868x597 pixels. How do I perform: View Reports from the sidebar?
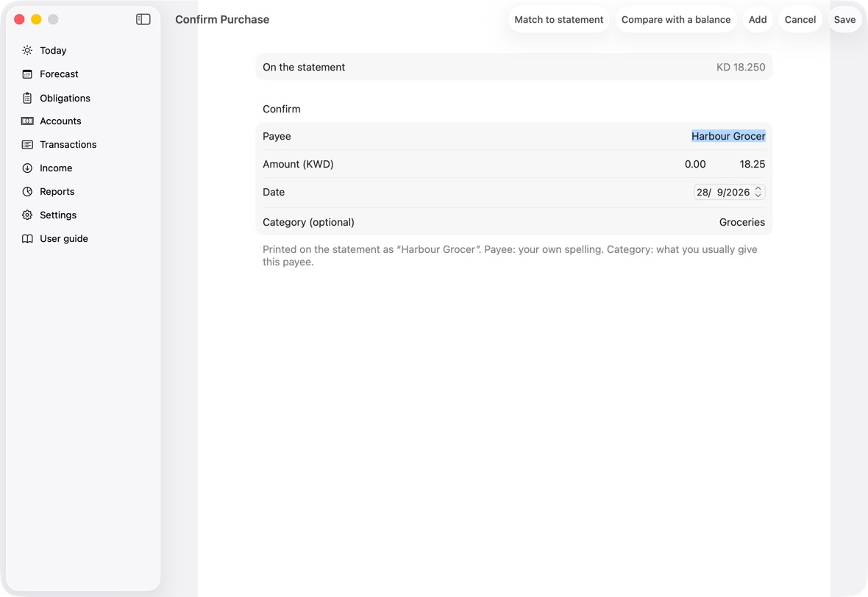click(57, 191)
